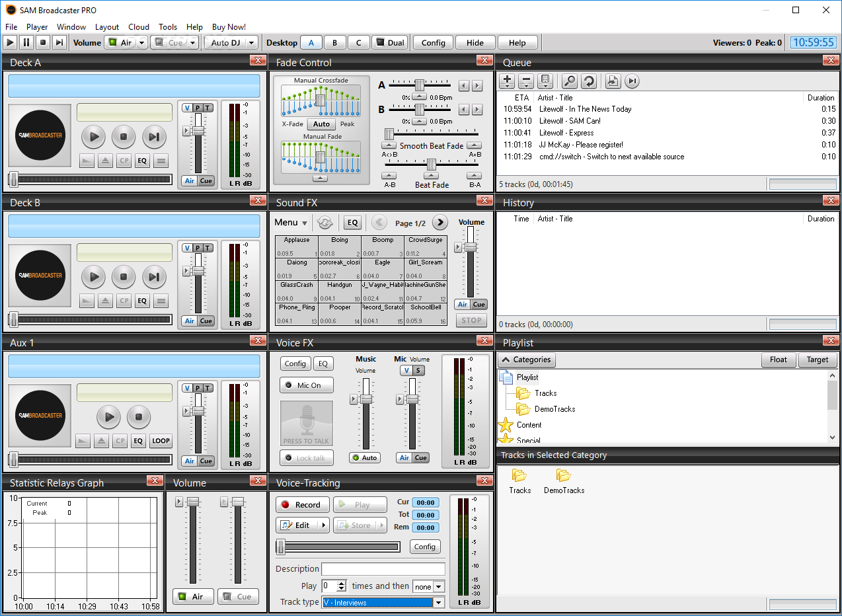This screenshot has height=616, width=842.
Task: Trigger the Applause sound effect pad
Action: tap(297, 247)
